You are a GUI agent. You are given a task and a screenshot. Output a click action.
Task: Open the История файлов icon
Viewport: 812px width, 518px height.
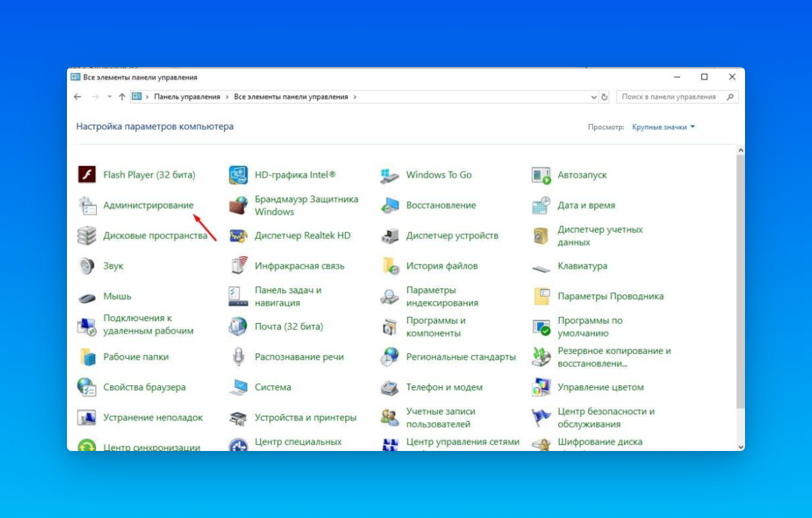390,266
